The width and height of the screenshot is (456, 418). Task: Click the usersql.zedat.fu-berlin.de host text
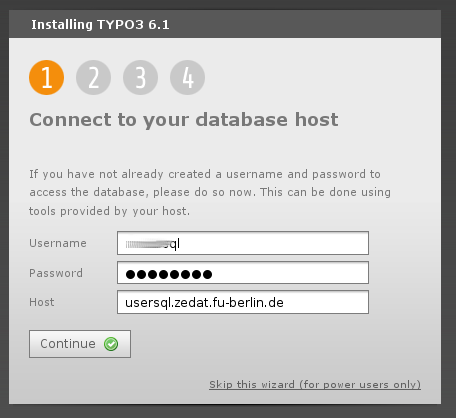(204, 303)
